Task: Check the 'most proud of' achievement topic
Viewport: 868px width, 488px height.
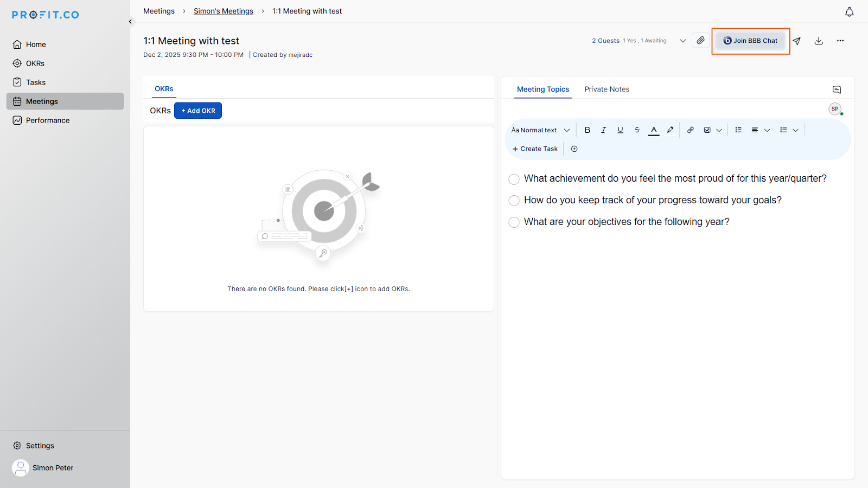Action: (x=514, y=179)
